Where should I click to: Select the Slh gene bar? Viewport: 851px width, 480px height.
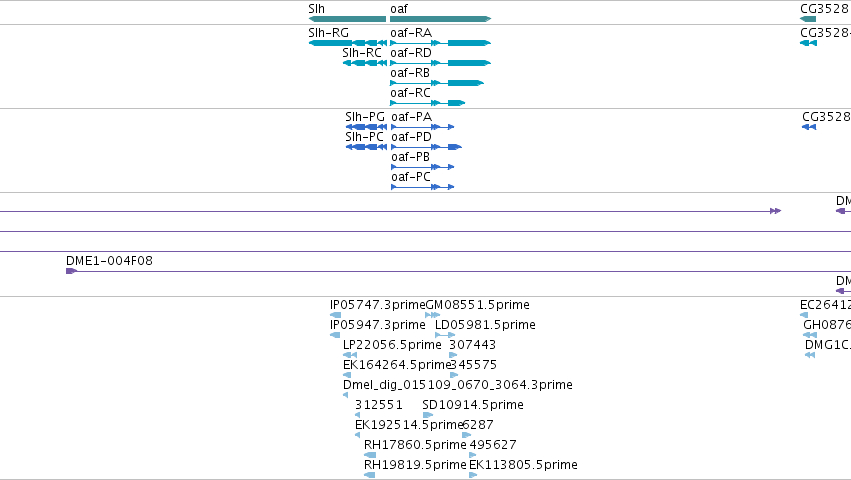(x=347, y=19)
